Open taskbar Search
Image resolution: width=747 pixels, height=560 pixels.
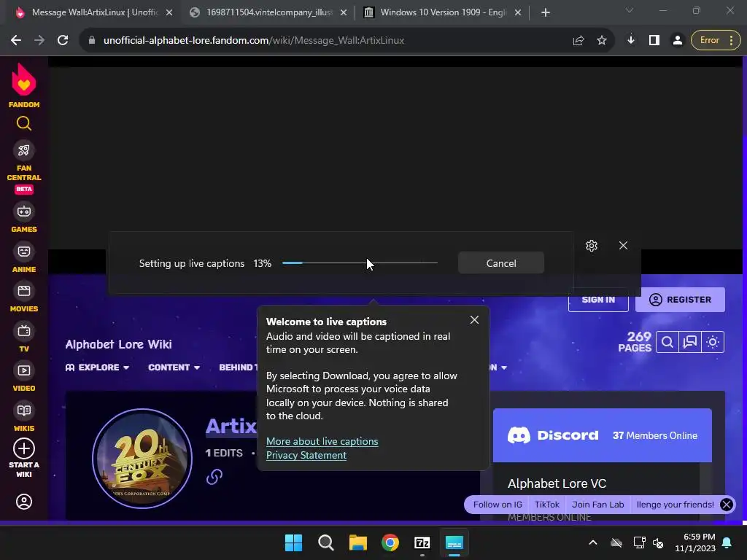point(326,542)
